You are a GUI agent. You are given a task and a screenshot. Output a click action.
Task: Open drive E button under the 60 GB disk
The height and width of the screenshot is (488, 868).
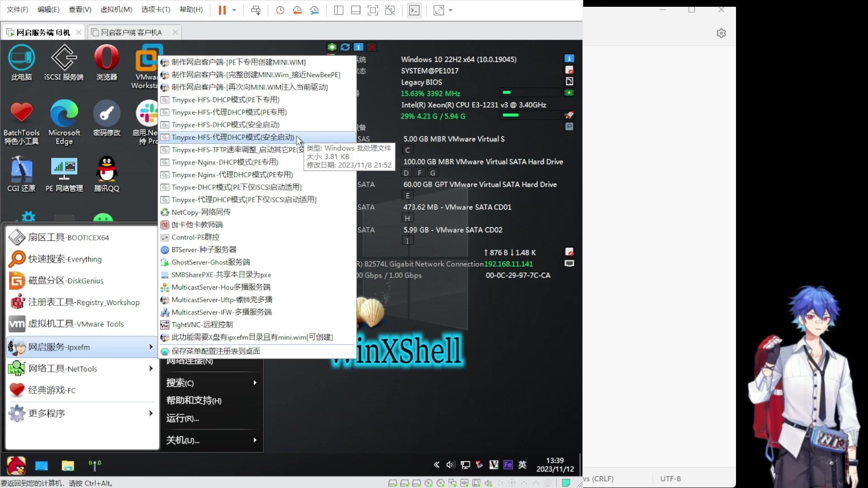click(x=407, y=196)
